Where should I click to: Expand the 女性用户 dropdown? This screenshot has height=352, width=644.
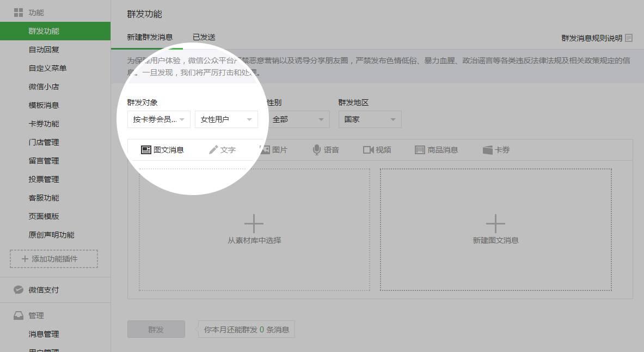coord(226,119)
